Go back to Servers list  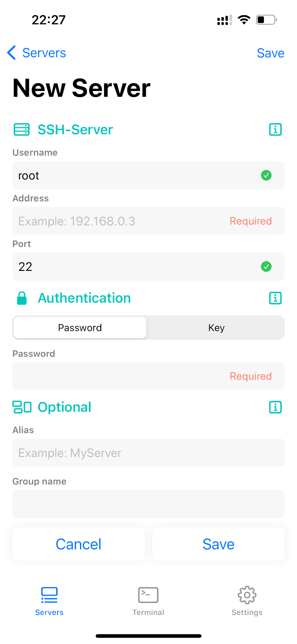pos(37,53)
